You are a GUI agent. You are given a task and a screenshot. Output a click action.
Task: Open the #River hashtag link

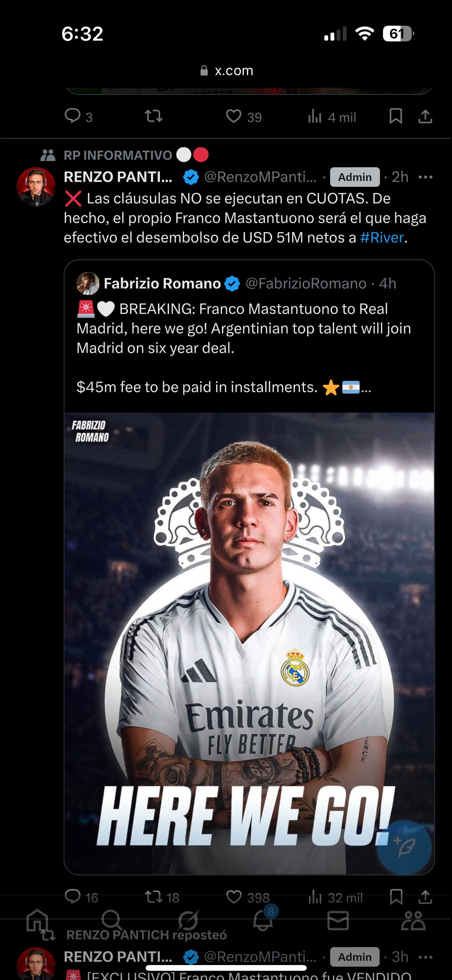pyautogui.click(x=382, y=237)
